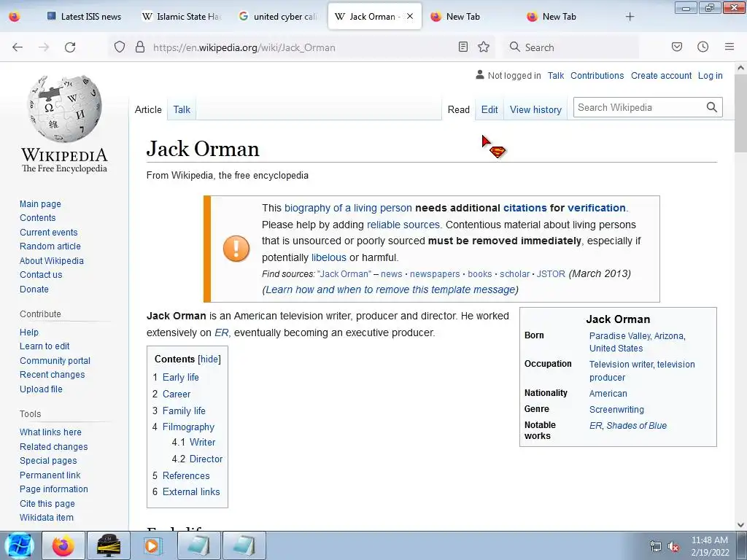Viewport: 747px width, 560px height.
Task: Open a new tab with plus button
Action: click(630, 17)
